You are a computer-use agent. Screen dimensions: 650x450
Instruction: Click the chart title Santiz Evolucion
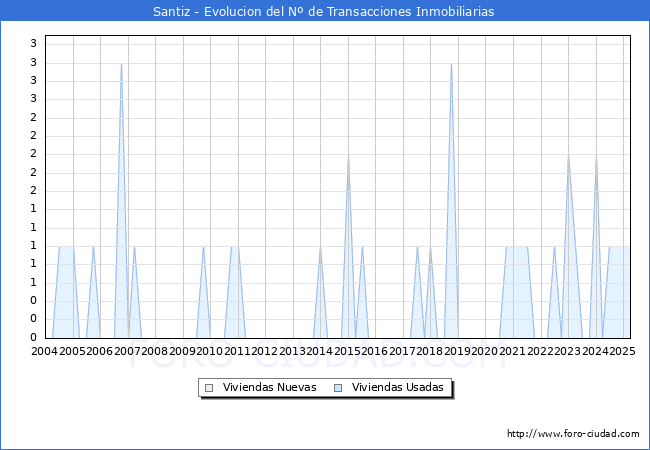pyautogui.click(x=323, y=11)
